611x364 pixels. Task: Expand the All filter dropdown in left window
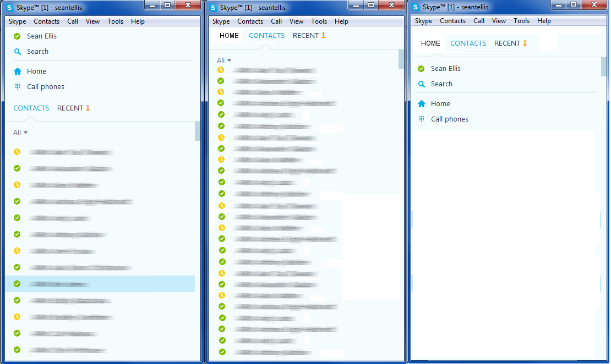tap(20, 133)
